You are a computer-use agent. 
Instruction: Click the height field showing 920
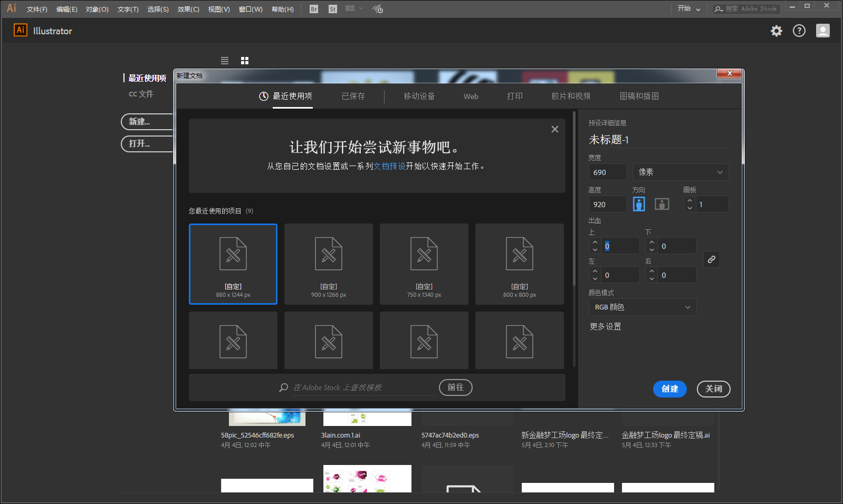[x=608, y=205]
